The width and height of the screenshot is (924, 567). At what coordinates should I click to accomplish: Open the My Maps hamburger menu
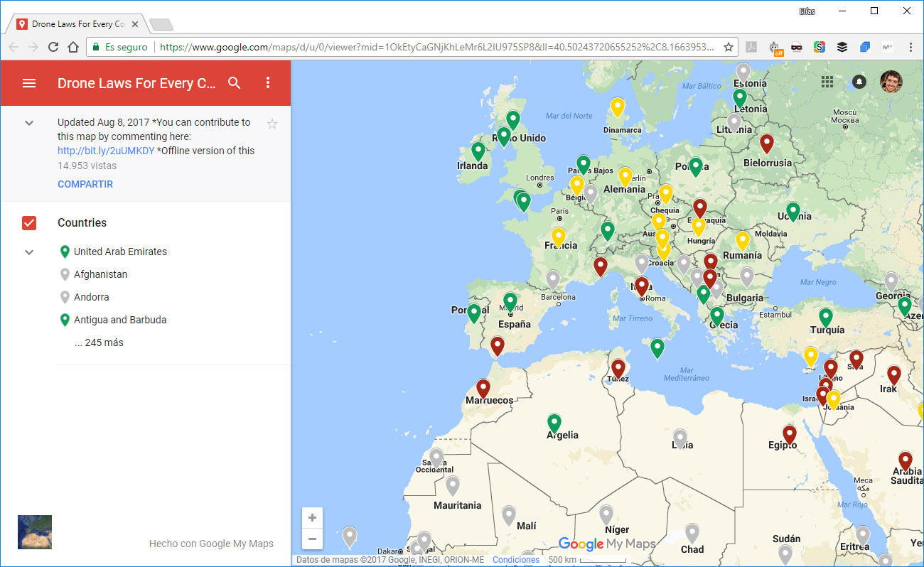pyautogui.click(x=29, y=83)
